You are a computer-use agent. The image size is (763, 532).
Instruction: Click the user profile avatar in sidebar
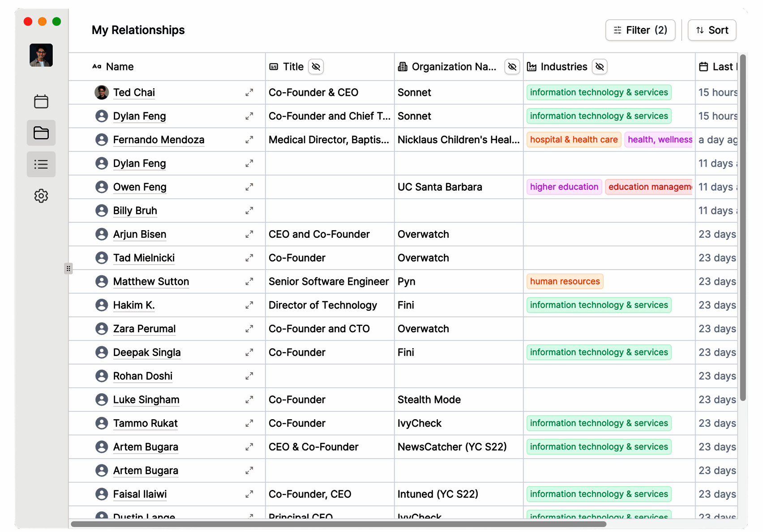pyautogui.click(x=41, y=55)
